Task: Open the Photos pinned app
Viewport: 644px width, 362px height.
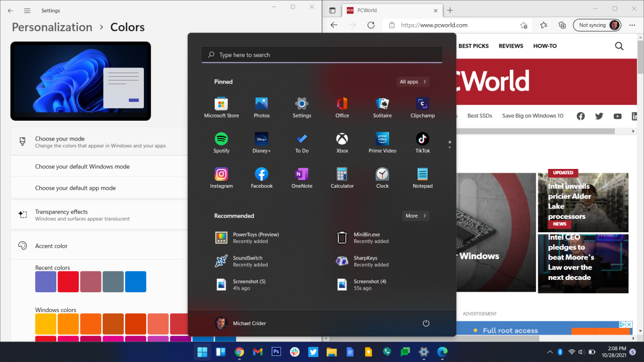Action: (261, 108)
